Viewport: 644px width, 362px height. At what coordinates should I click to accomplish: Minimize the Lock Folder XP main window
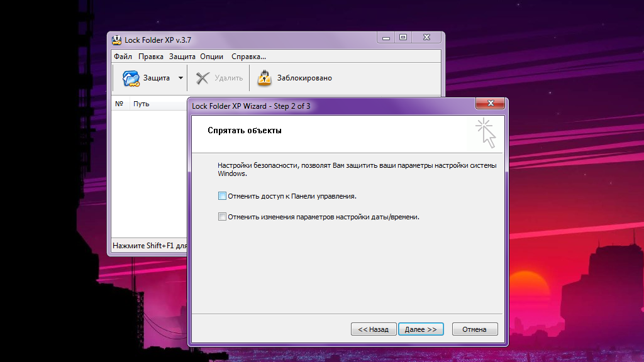pyautogui.click(x=386, y=38)
